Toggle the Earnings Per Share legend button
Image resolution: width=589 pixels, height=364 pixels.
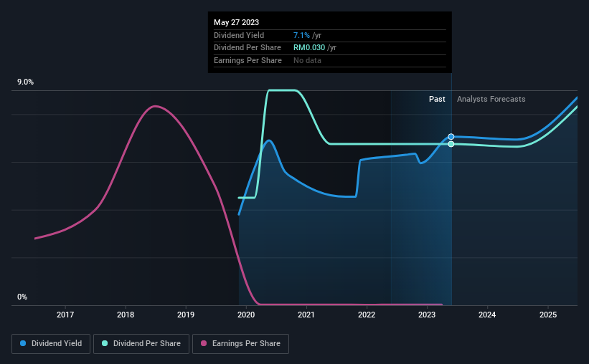pyautogui.click(x=240, y=343)
